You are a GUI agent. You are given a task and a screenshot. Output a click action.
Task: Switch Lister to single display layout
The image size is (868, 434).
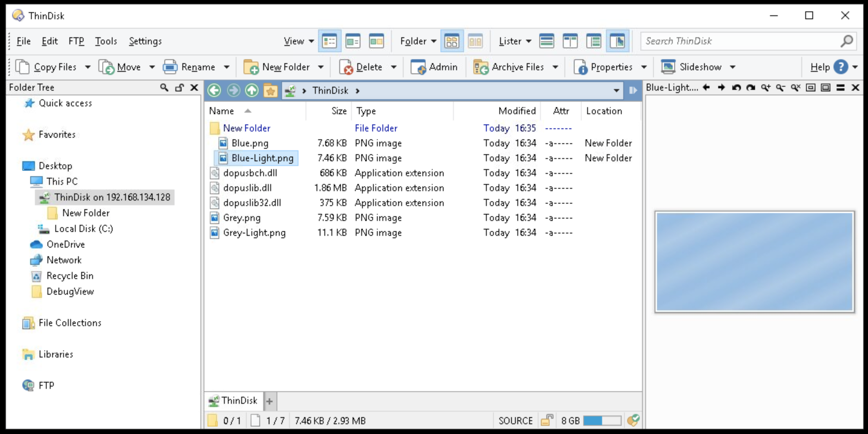click(x=547, y=41)
